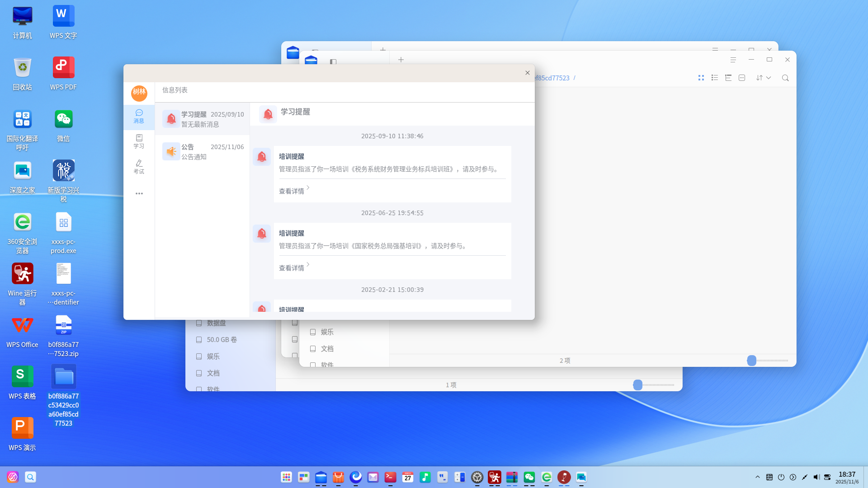Open WPS 文字 desktop icon
Screen dimensions: 868x488
(63, 23)
